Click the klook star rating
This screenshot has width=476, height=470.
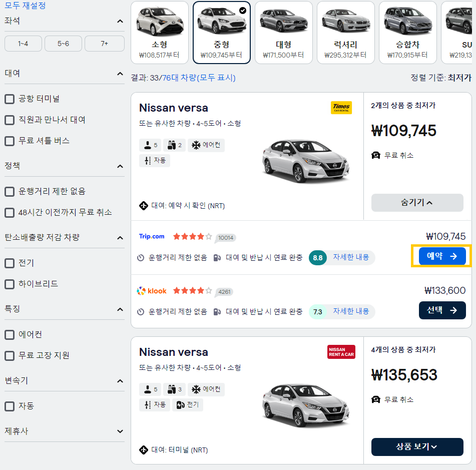coord(193,291)
